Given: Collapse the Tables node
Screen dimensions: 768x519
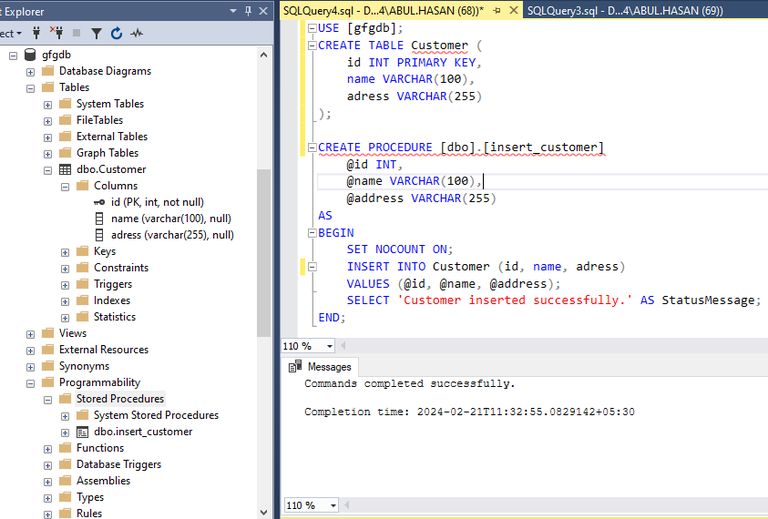Looking at the screenshot, I should [x=30, y=89].
